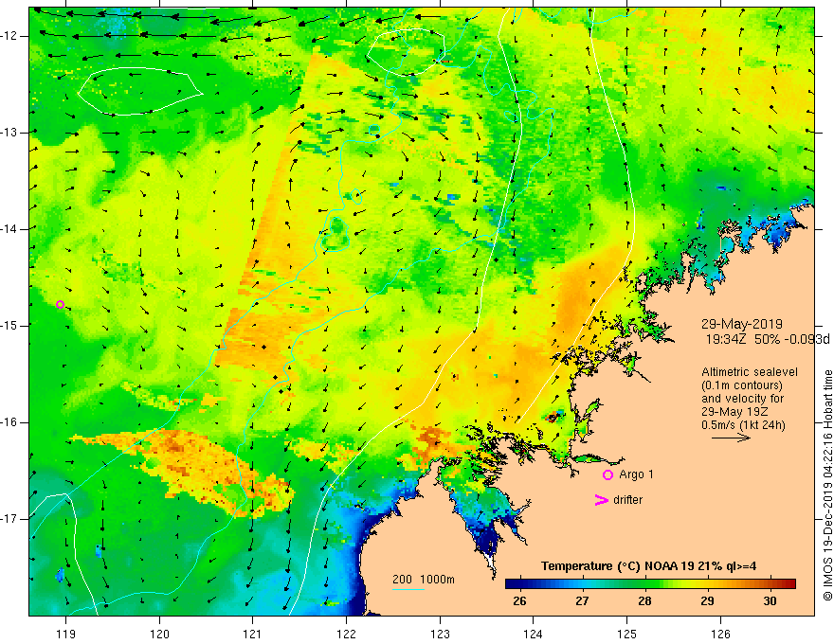
Task: Click the 'Argo 1' legend label
Action: click(x=636, y=474)
